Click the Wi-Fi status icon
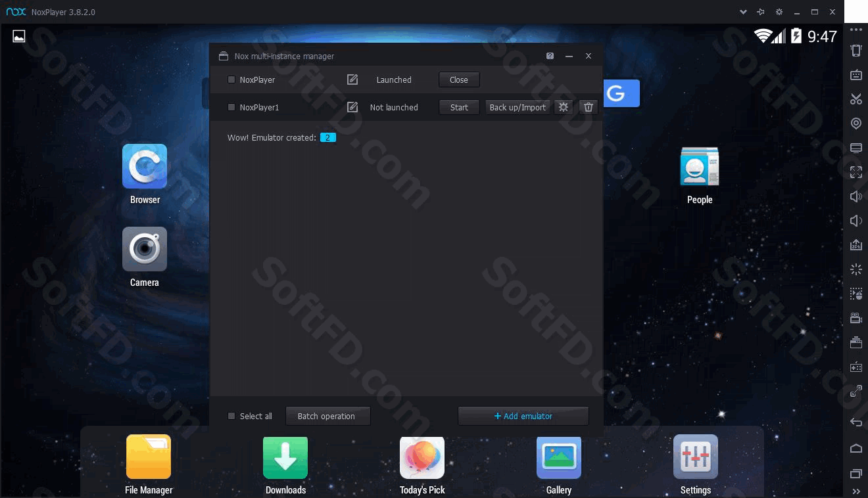This screenshot has width=868, height=498. 763,36
